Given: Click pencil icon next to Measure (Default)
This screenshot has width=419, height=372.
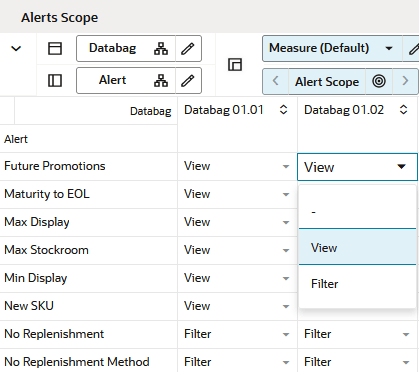Looking at the screenshot, I should pos(413,49).
